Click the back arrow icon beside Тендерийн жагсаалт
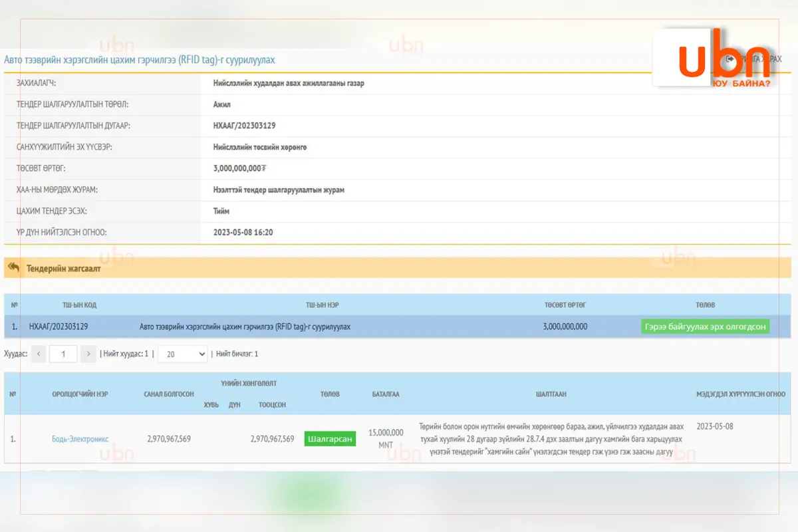Image resolution: width=798 pixels, height=532 pixels. tap(13, 267)
